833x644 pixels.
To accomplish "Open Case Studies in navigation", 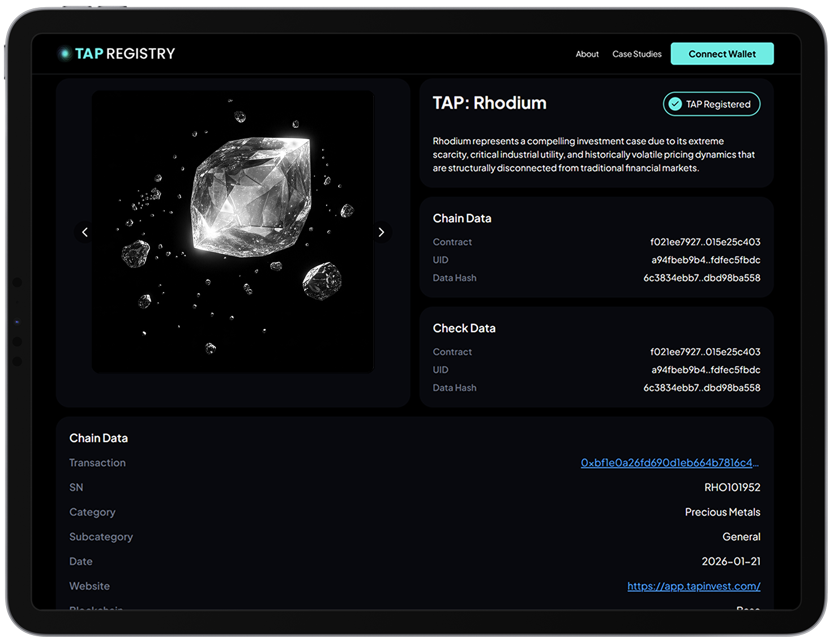I will [x=637, y=54].
